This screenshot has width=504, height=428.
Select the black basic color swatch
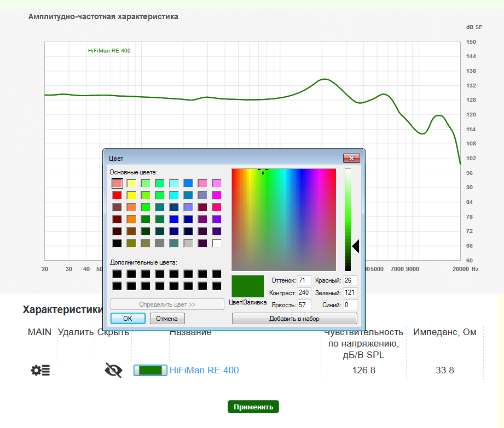pos(117,243)
